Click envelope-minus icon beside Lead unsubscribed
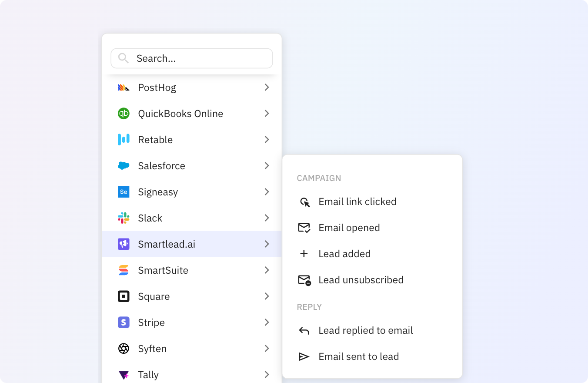The height and width of the screenshot is (383, 588). [x=304, y=280]
